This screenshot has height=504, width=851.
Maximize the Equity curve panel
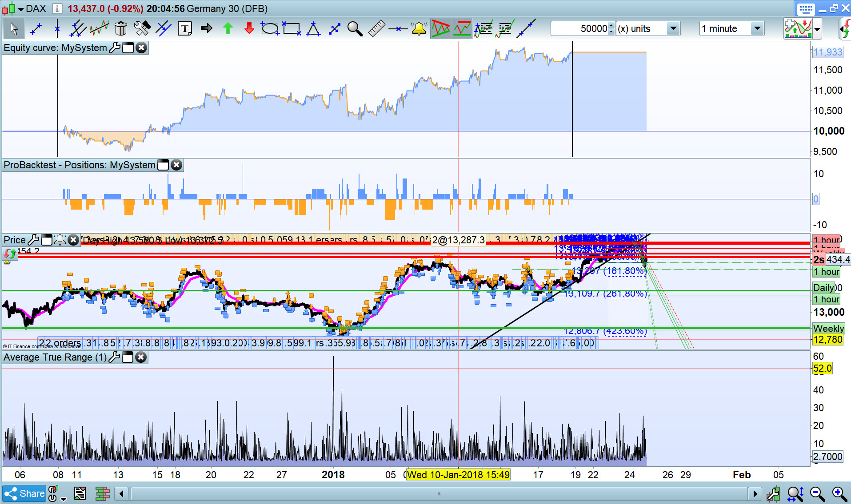128,48
